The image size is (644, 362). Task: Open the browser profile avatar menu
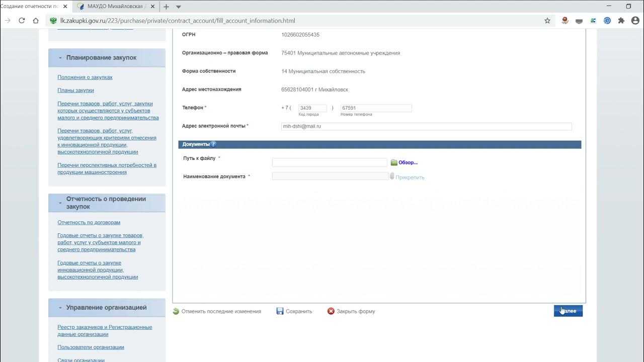635,21
